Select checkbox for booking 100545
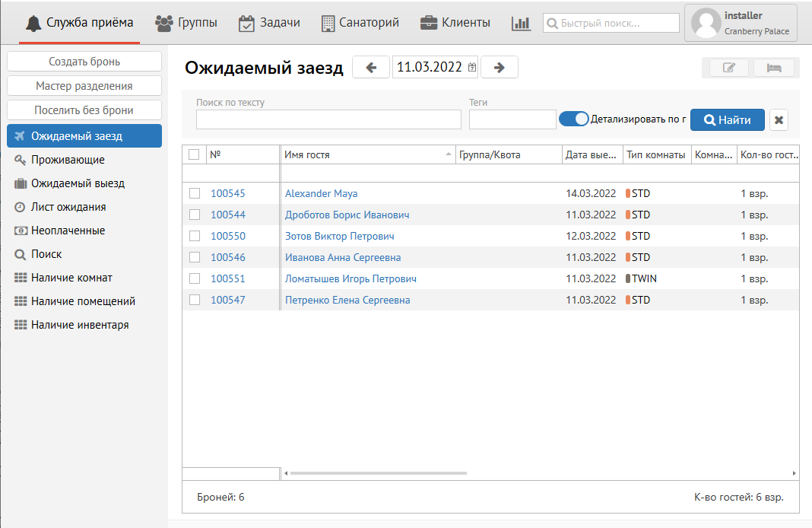This screenshot has width=812, height=528. pos(195,193)
